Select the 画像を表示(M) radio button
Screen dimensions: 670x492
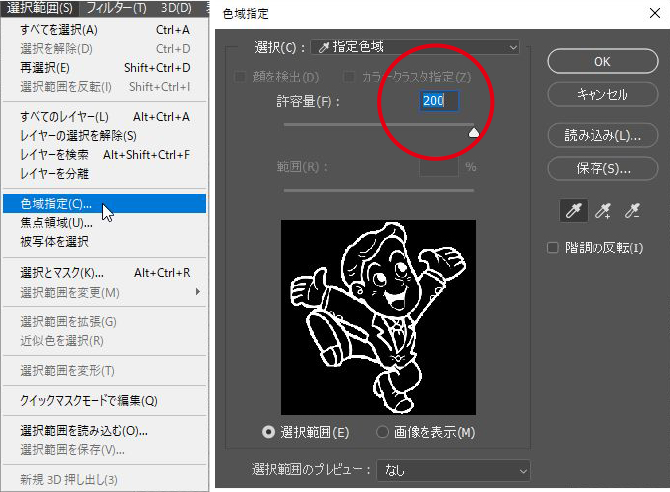pos(382,433)
